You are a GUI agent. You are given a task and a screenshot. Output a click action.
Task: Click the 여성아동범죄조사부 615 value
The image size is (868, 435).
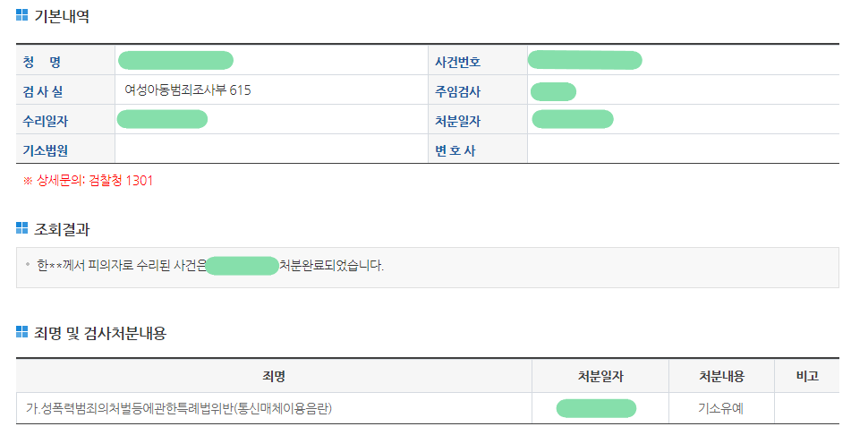coord(188,90)
